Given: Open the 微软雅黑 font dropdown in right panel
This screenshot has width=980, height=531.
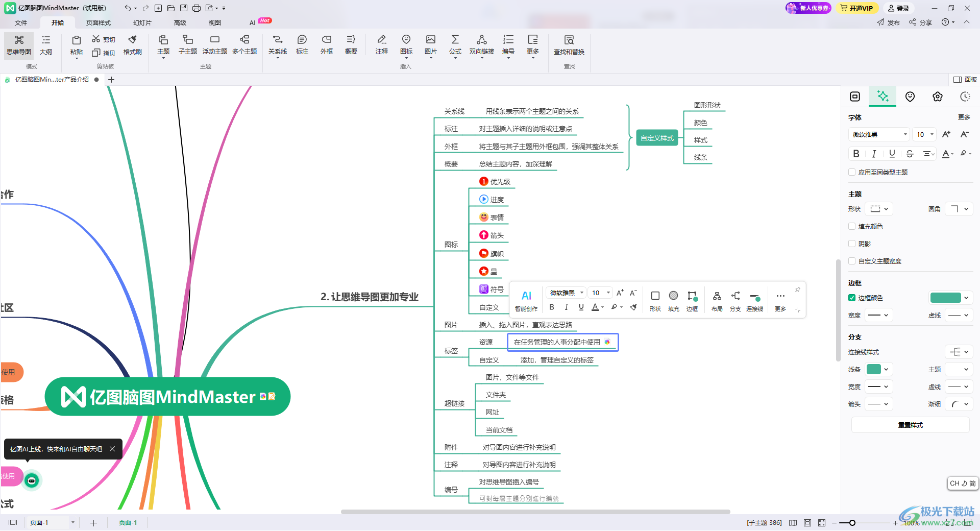Looking at the screenshot, I should click(879, 135).
